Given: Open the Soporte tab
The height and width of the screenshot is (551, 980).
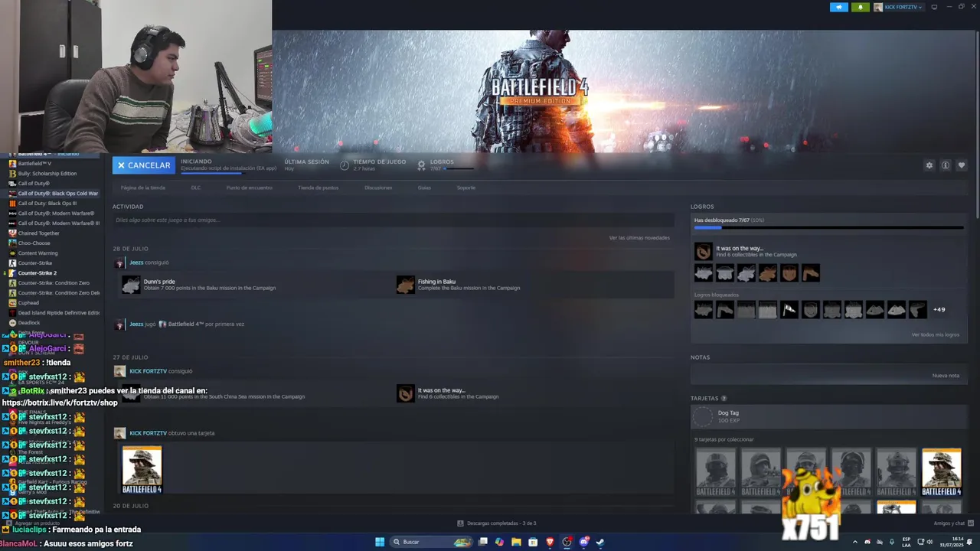Looking at the screenshot, I should (466, 187).
